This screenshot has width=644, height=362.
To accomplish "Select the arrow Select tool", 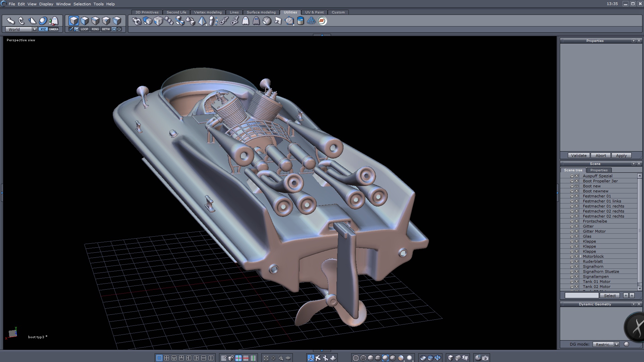I will click(x=10, y=21).
